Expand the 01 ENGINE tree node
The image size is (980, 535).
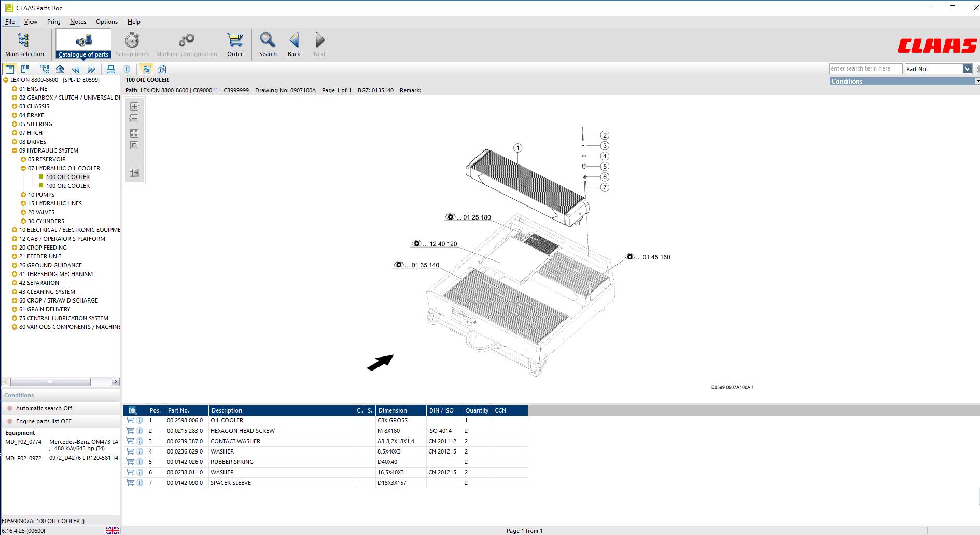[x=15, y=89]
